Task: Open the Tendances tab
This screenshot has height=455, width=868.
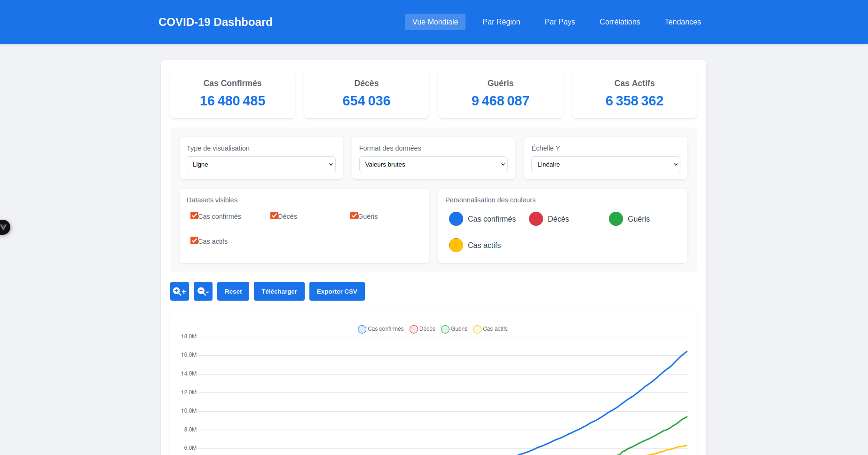Action: pyautogui.click(x=683, y=22)
